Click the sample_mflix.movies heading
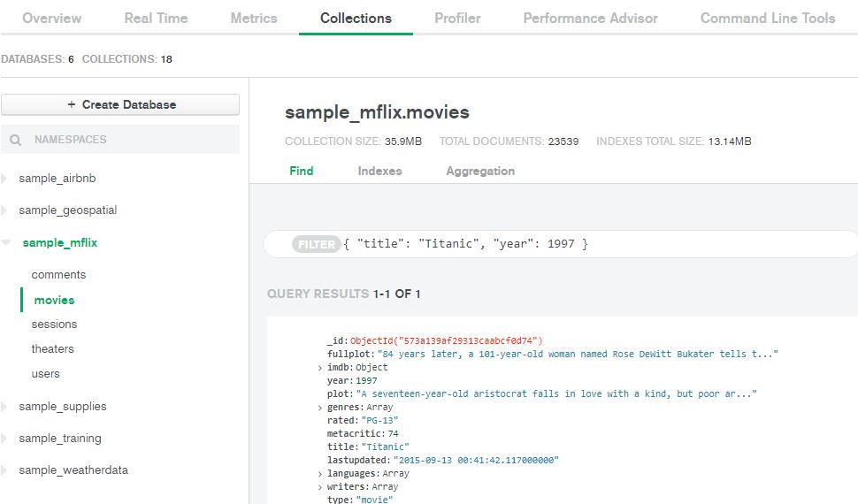This screenshot has height=504, width=858. pyautogui.click(x=377, y=112)
